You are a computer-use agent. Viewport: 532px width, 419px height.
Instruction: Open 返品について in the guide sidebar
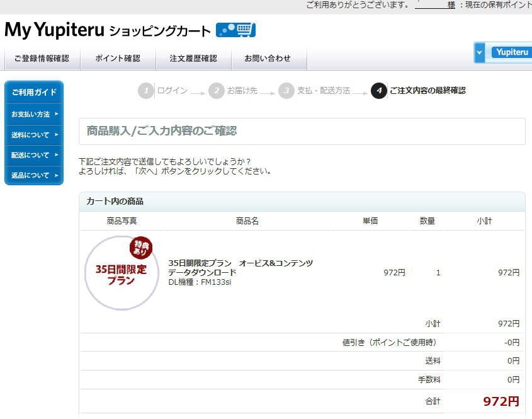(34, 175)
